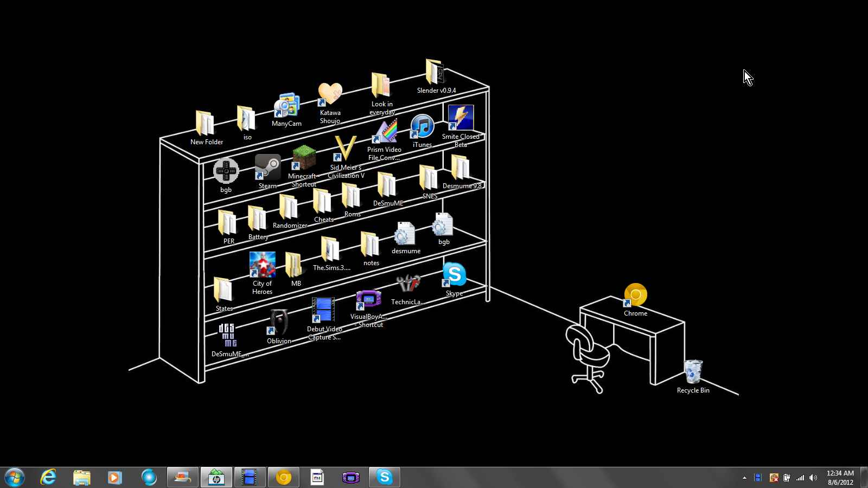Open the Windows Start menu
The width and height of the screenshot is (868, 488).
pos(15,477)
